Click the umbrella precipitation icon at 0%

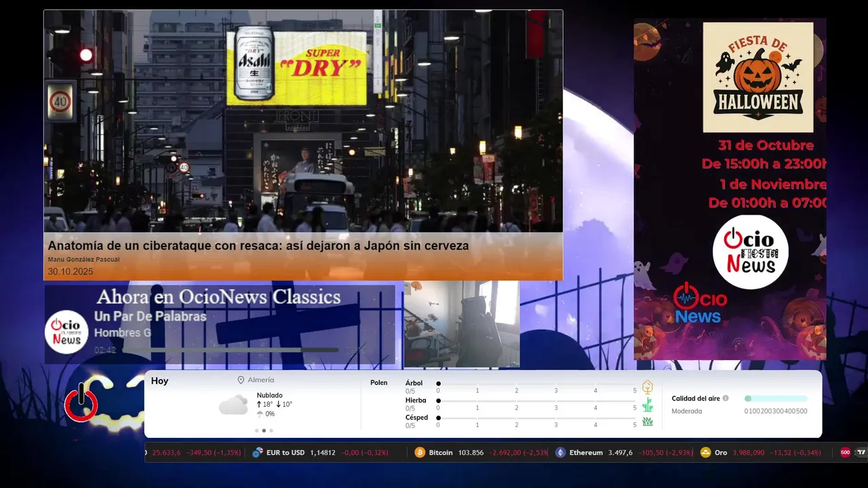point(260,413)
